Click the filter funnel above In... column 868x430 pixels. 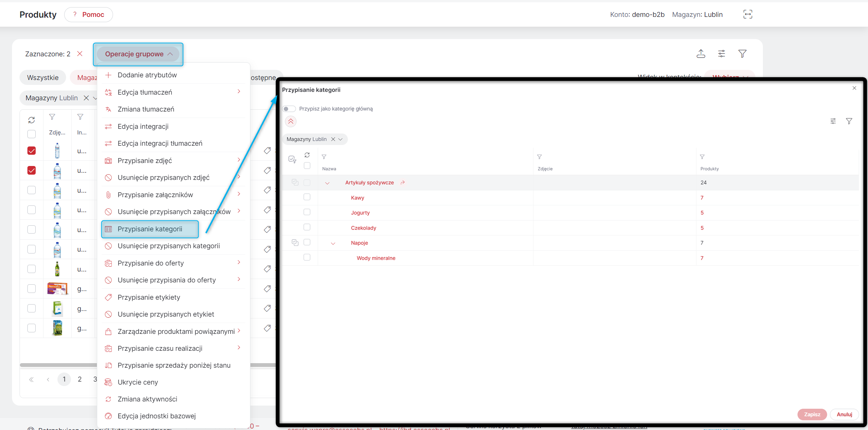(x=80, y=117)
